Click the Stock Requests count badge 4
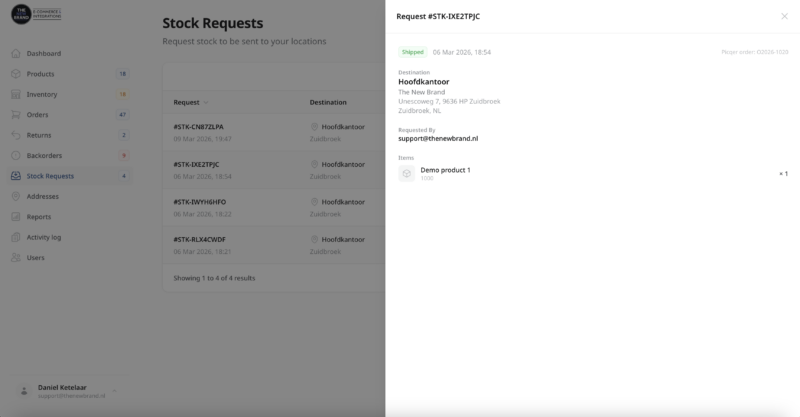Screen dimensions: 800x417 tap(123, 176)
